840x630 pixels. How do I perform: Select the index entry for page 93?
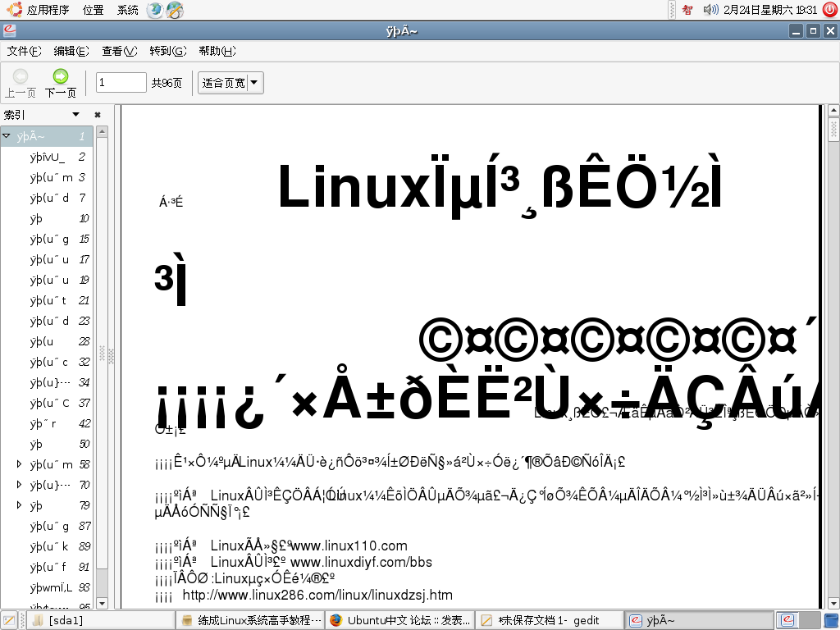(47, 587)
